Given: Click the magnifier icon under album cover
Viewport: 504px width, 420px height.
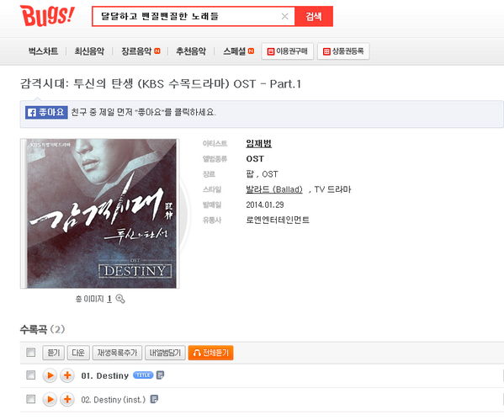Looking at the screenshot, I should (120, 299).
